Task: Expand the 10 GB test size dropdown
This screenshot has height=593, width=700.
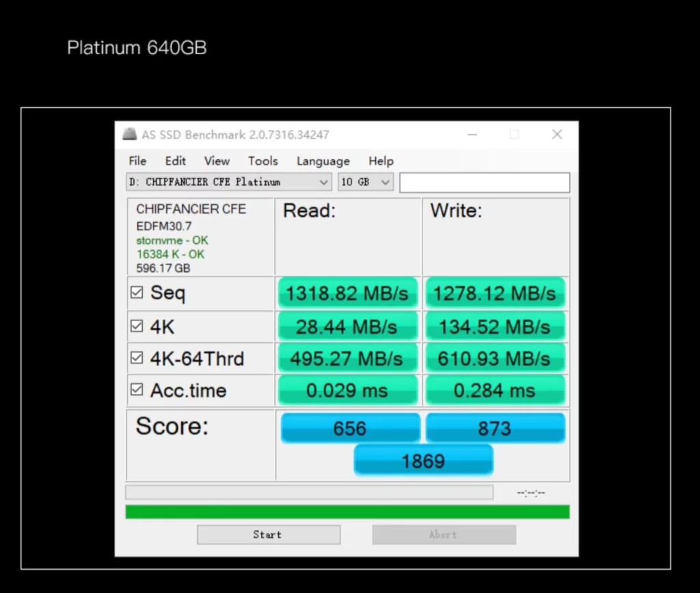Action: [366, 182]
